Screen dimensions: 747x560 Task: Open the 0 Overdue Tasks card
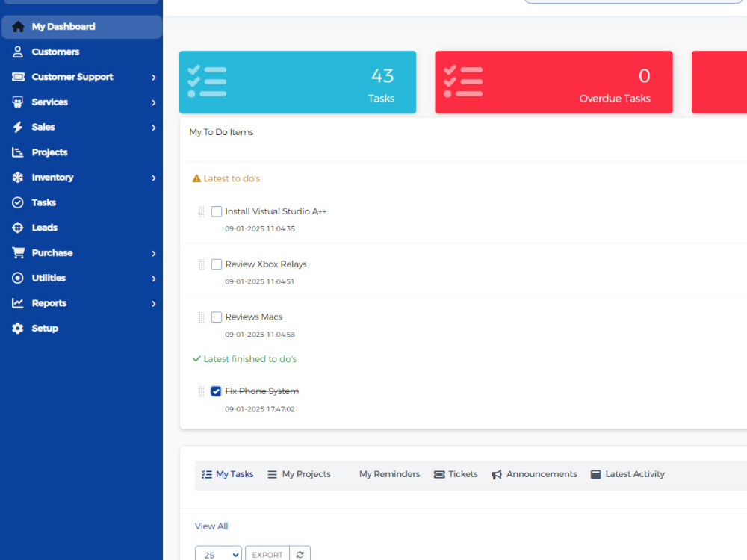(x=554, y=82)
